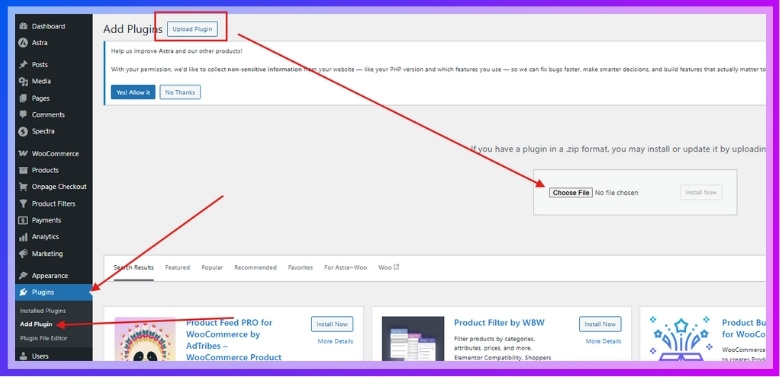
Task: Open the Users menu label
Action: (40, 356)
